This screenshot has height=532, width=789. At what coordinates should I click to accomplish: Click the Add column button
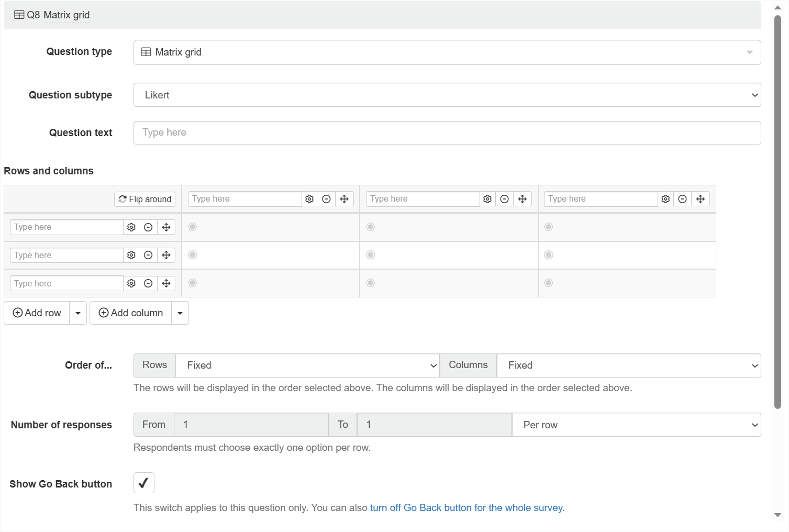click(131, 313)
